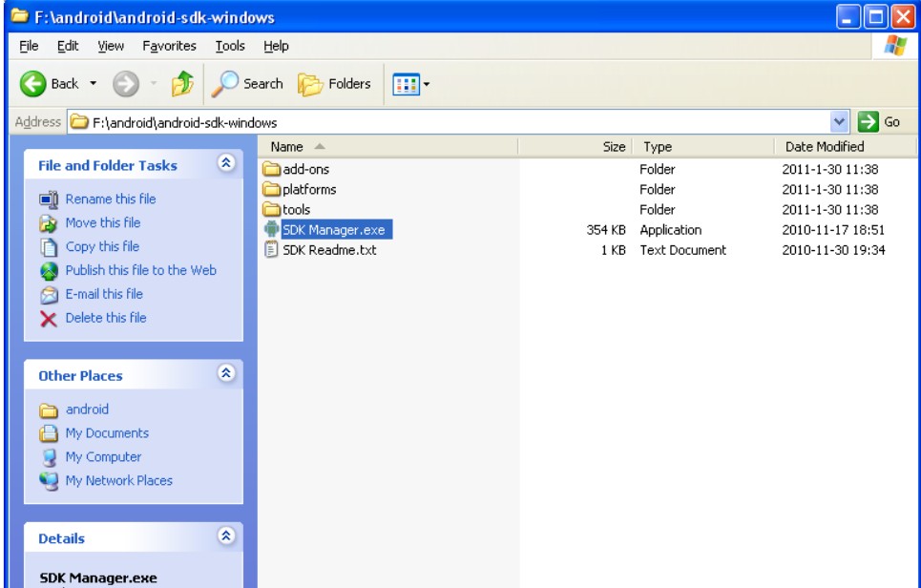Screen dimensions: 921x588
Task: Open the Tools menu
Action: click(x=230, y=46)
